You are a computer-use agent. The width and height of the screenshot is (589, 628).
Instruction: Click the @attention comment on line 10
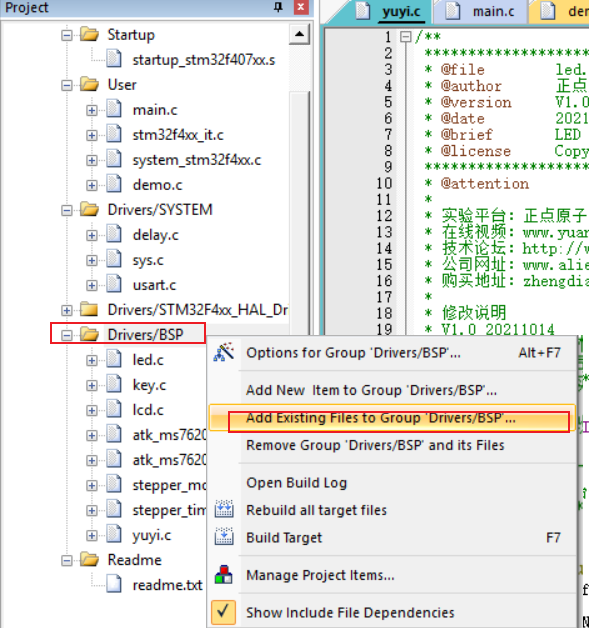(484, 183)
